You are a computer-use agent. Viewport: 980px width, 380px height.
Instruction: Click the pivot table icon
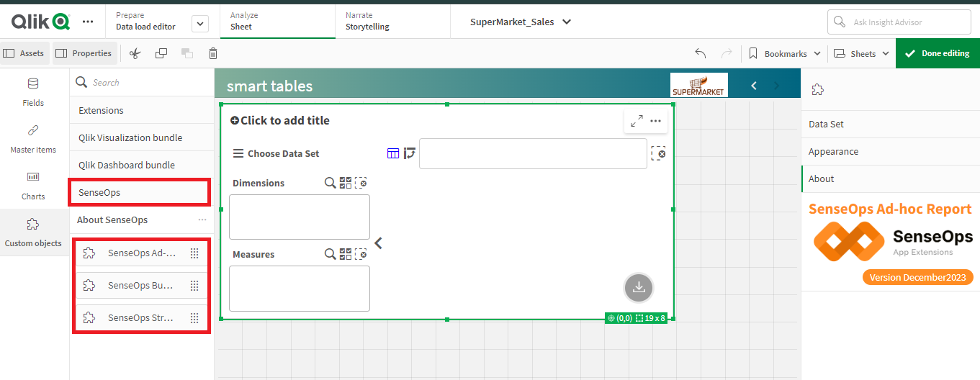(410, 153)
